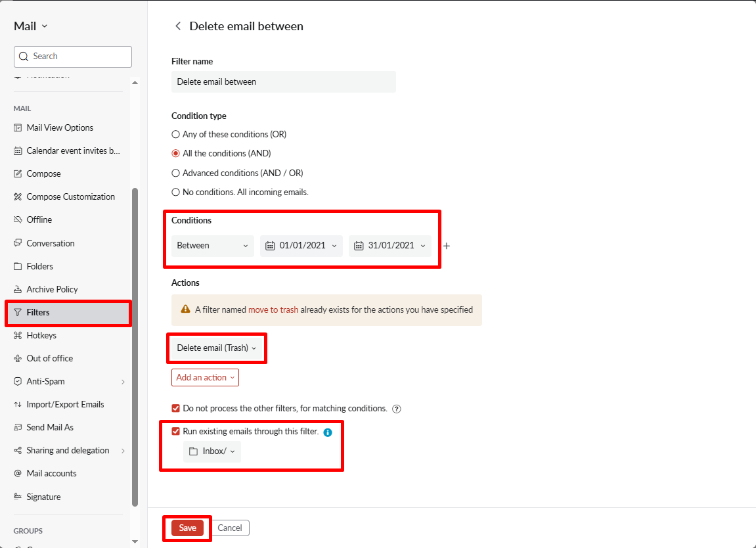756x548 pixels.
Task: Select Any of these conditions (OR)
Action: [175, 134]
